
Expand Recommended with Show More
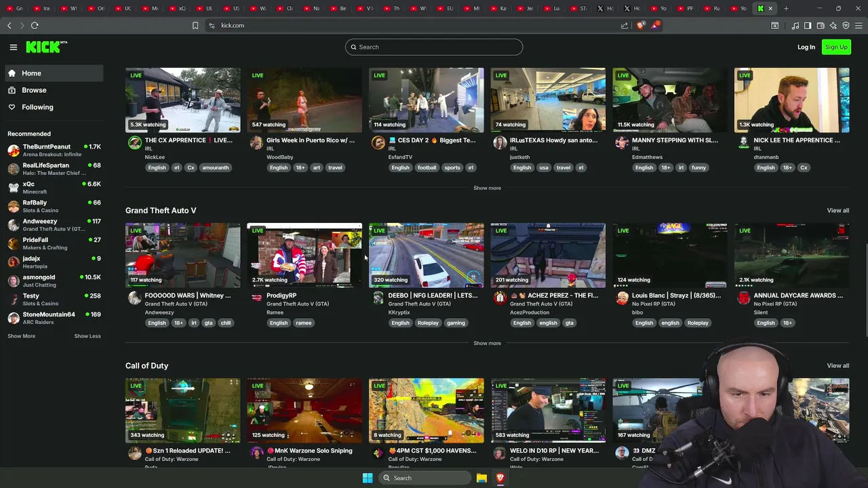(21, 336)
